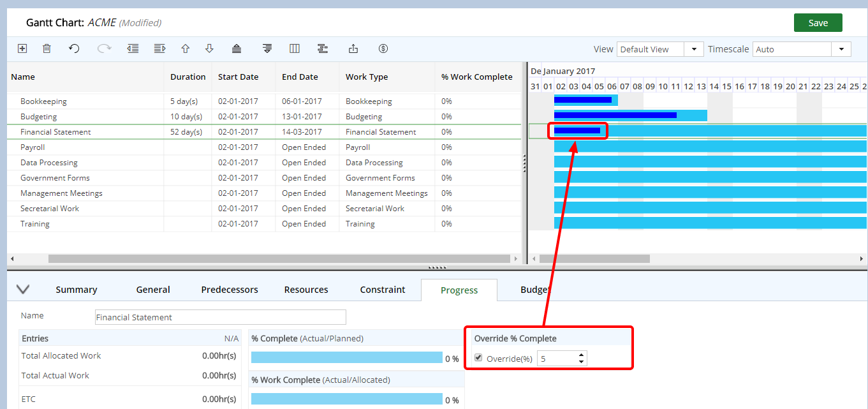The width and height of the screenshot is (868, 409).
Task: Redo the greyed-out arrow action
Action: click(x=104, y=48)
